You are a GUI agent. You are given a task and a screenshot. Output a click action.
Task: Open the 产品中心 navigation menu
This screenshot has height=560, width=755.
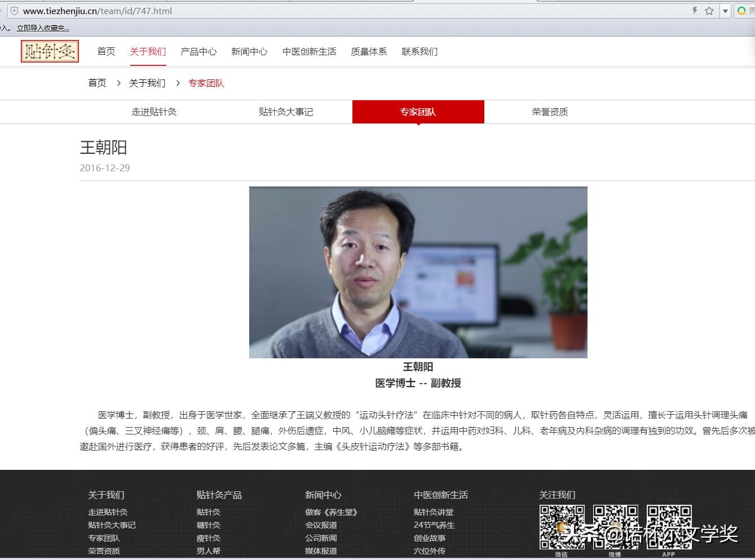(x=198, y=51)
